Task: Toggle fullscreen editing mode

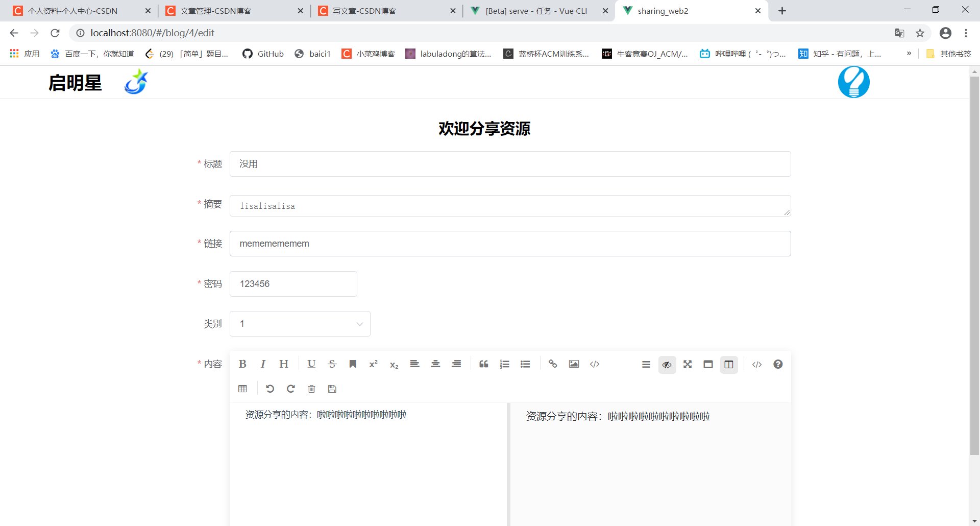Action: click(x=688, y=364)
